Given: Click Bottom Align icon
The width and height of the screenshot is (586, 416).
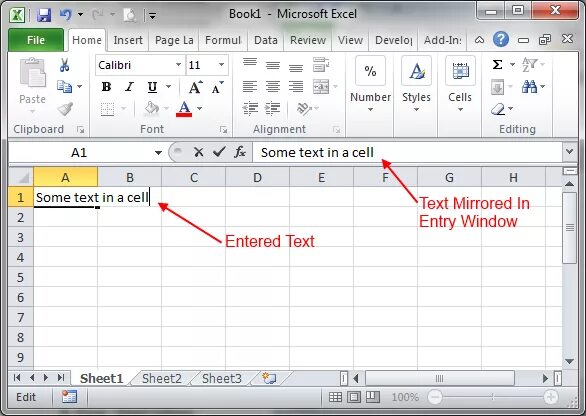Looking at the screenshot, I should click(296, 68).
